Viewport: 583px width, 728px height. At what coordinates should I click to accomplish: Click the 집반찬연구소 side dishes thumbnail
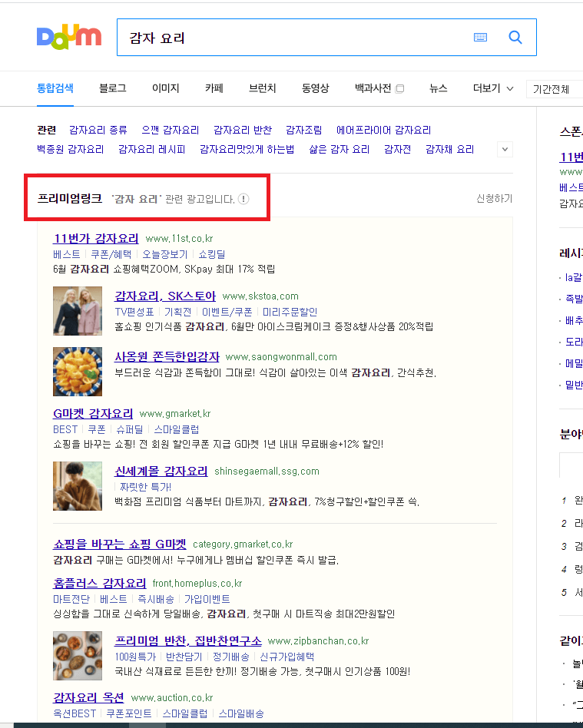[x=78, y=656]
